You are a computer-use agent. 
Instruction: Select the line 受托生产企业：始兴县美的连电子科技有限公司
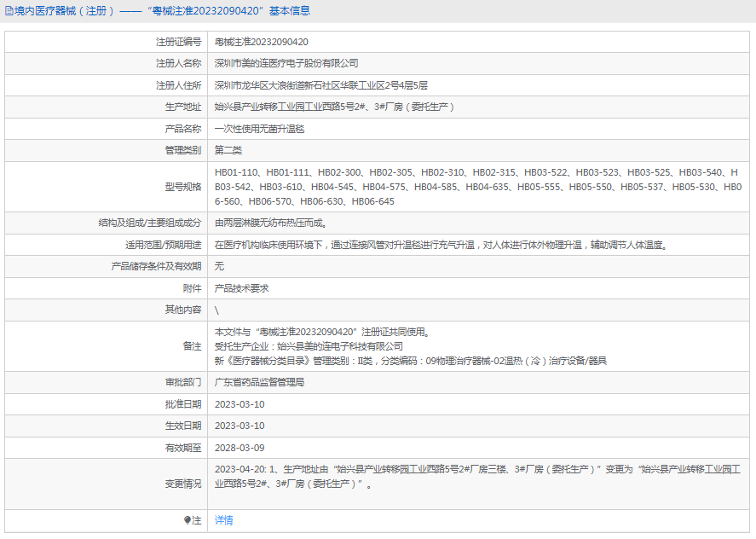[309, 346]
